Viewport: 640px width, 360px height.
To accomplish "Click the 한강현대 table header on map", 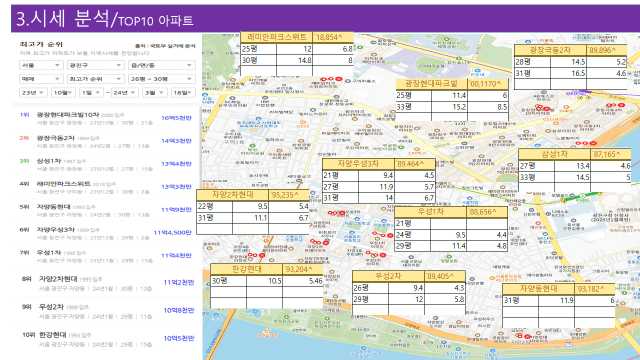I will click(x=247, y=269).
